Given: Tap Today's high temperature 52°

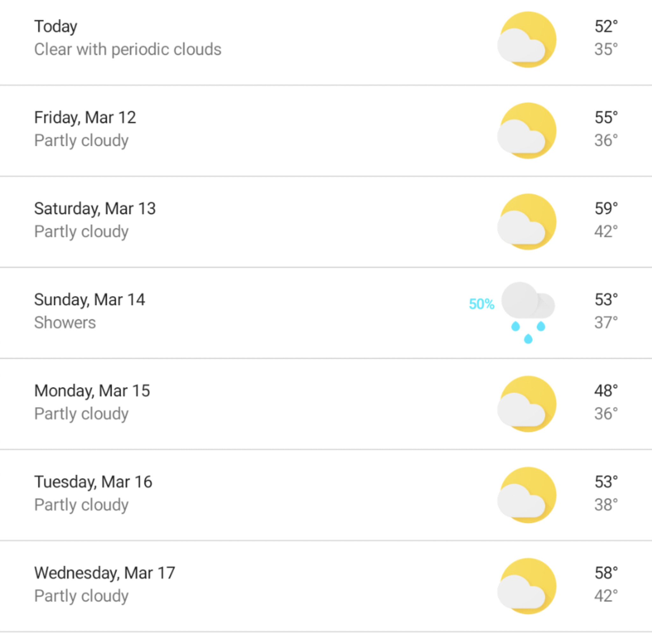Looking at the screenshot, I should tap(606, 26).
